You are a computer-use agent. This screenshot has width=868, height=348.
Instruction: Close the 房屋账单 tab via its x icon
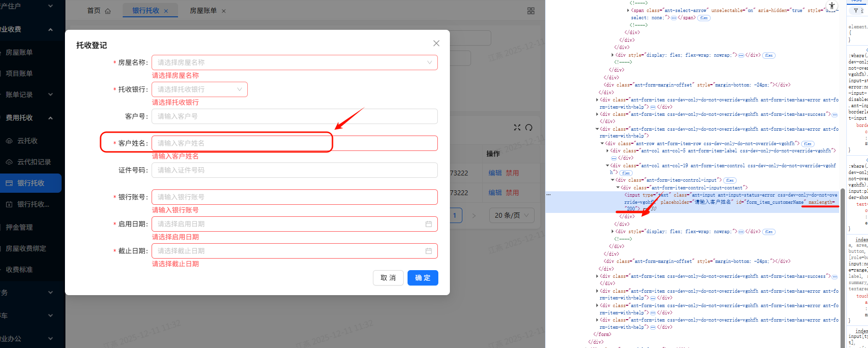coord(224,11)
